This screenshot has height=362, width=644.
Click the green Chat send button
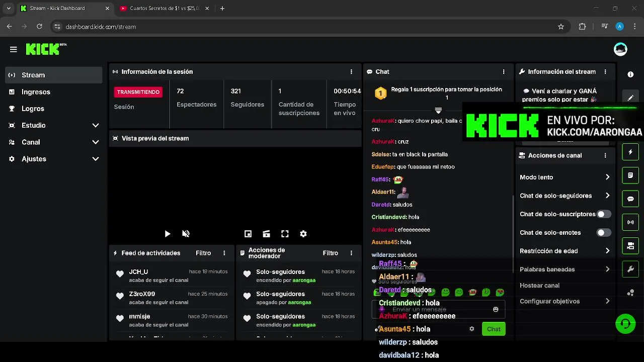click(x=494, y=329)
